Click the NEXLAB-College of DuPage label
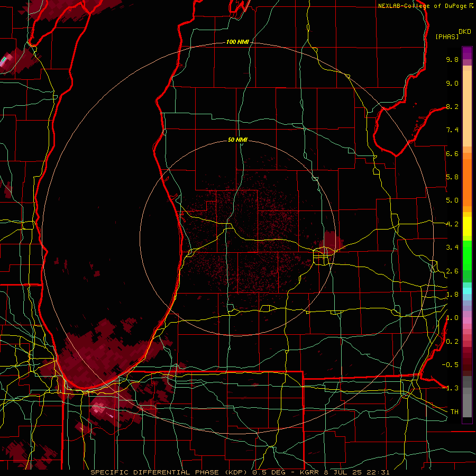476x476 pixels. point(423,6)
